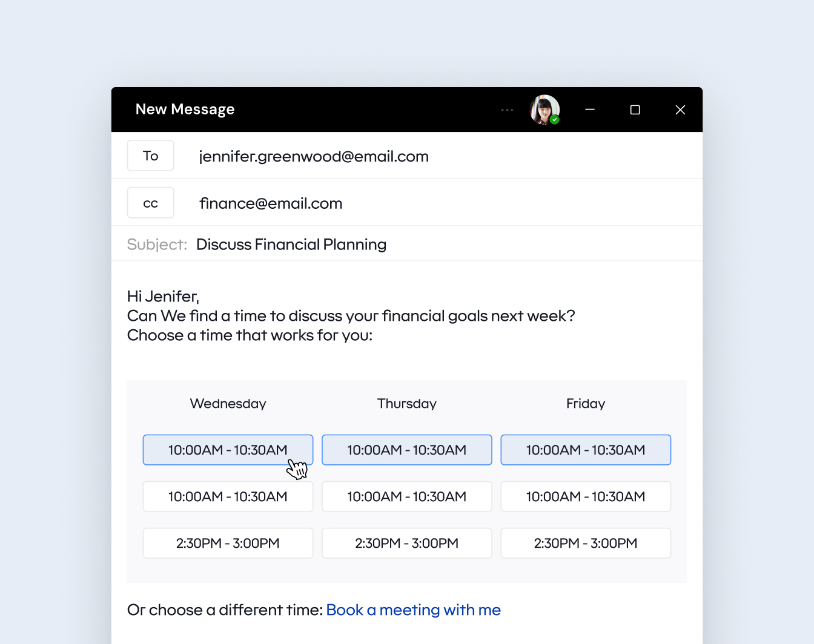Image resolution: width=814 pixels, height=644 pixels.
Task: Click the To recipients button
Action: (150, 156)
